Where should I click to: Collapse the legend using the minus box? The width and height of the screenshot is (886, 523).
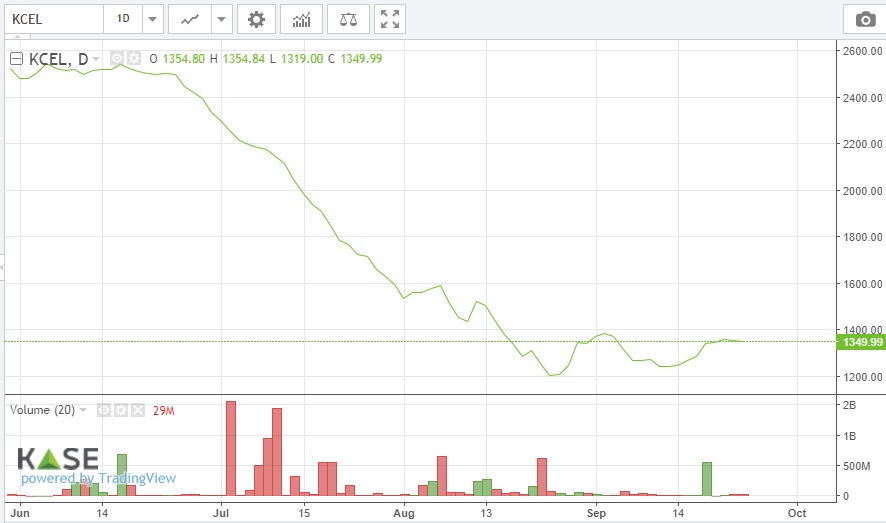pos(16,58)
